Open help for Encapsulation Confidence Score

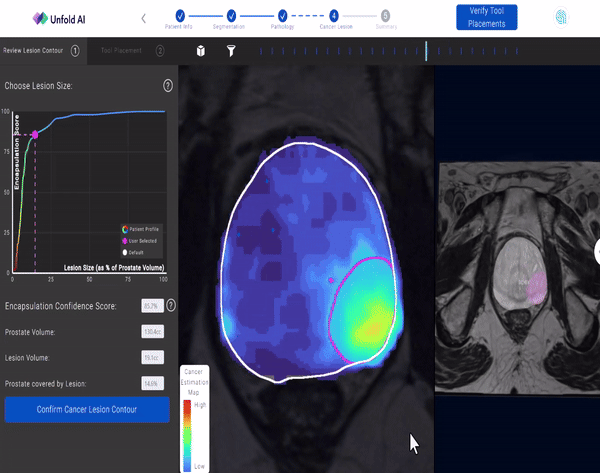[171, 305]
